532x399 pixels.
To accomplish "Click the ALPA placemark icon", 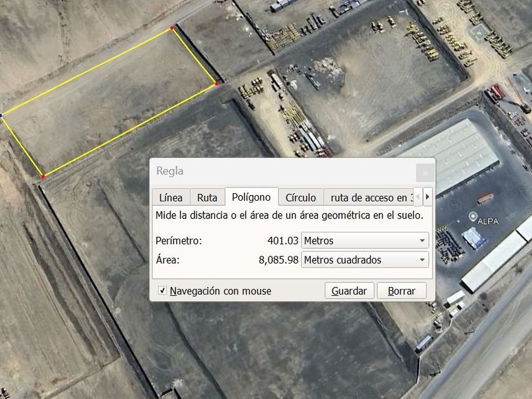I will (472, 216).
